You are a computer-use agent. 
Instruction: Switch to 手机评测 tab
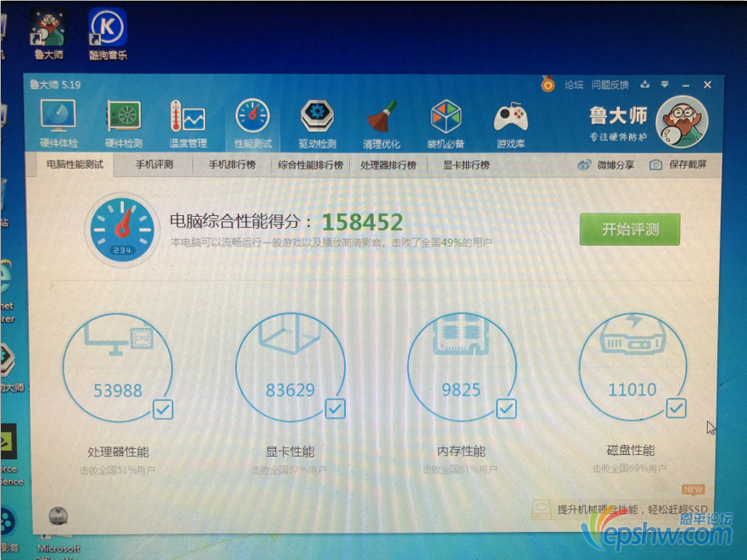[x=154, y=164]
